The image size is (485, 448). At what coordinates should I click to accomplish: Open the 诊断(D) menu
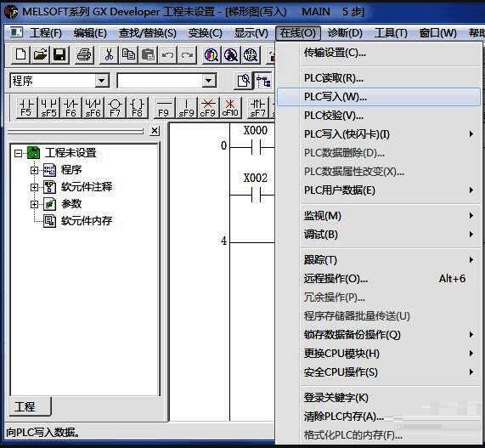click(x=345, y=33)
